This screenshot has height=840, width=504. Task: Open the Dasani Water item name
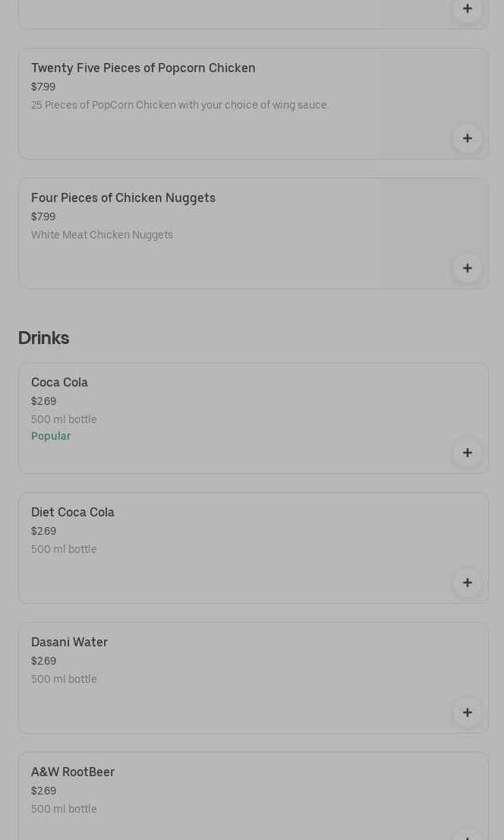coord(69,643)
